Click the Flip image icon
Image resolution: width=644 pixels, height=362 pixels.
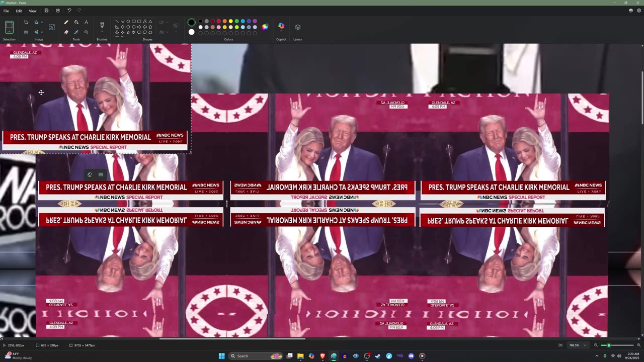point(36,32)
